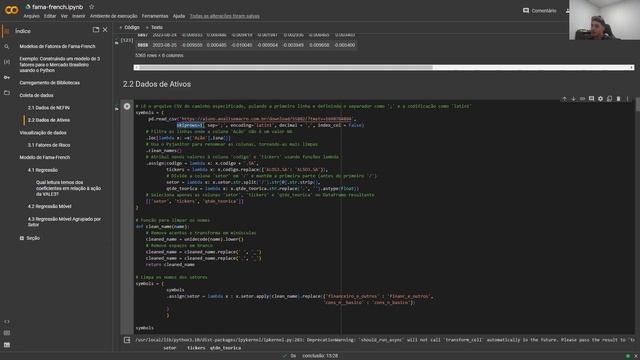
Task: Open sidebar in new tab icon
Action: point(96,30)
